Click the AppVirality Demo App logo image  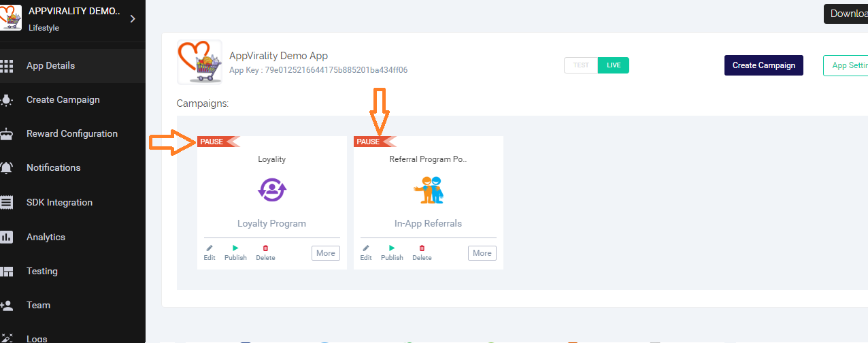199,62
